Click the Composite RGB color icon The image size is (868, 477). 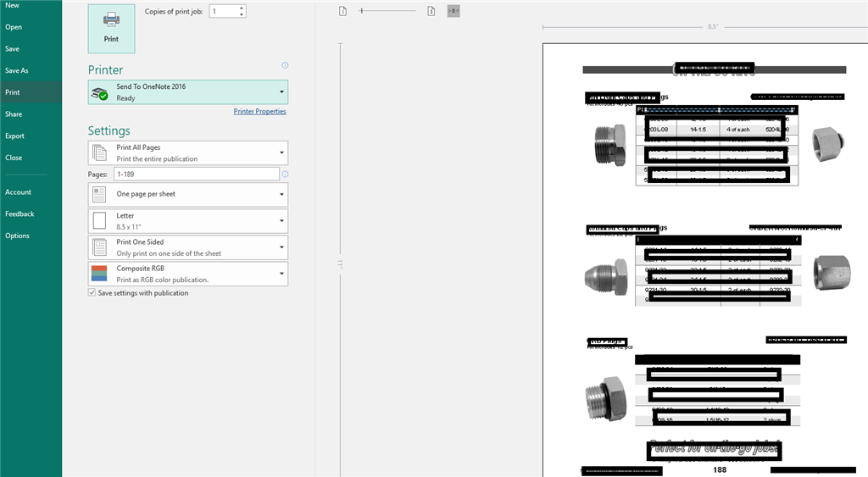click(x=99, y=274)
